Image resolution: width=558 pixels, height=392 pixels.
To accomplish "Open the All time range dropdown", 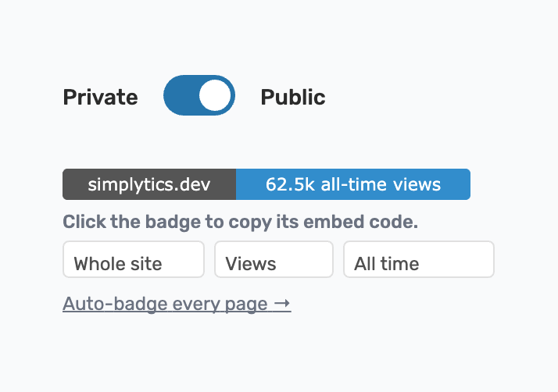I will pos(419,259).
